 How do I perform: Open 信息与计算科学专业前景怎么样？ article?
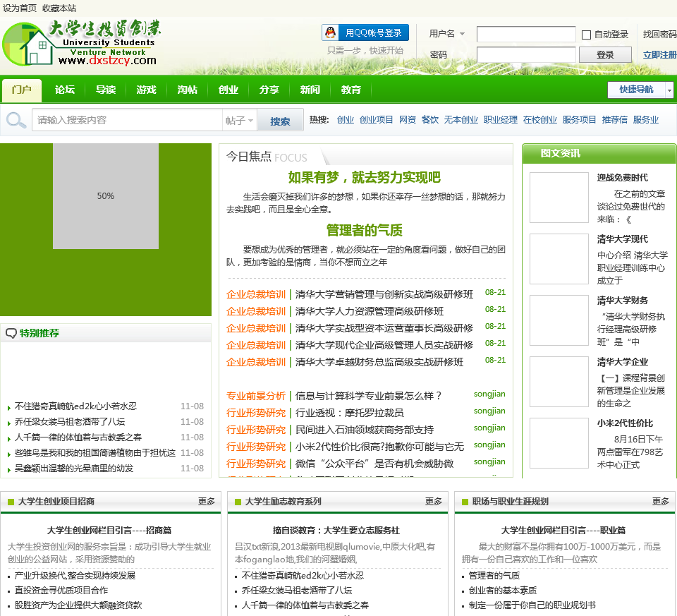click(368, 396)
